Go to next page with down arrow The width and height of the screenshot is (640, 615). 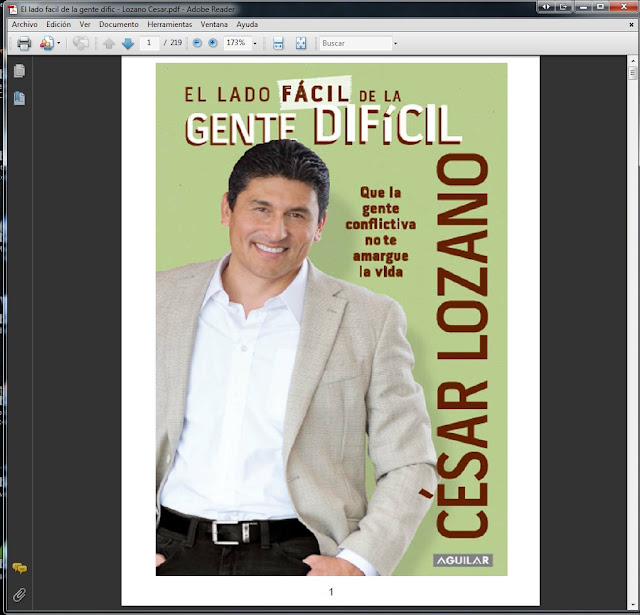pos(128,43)
